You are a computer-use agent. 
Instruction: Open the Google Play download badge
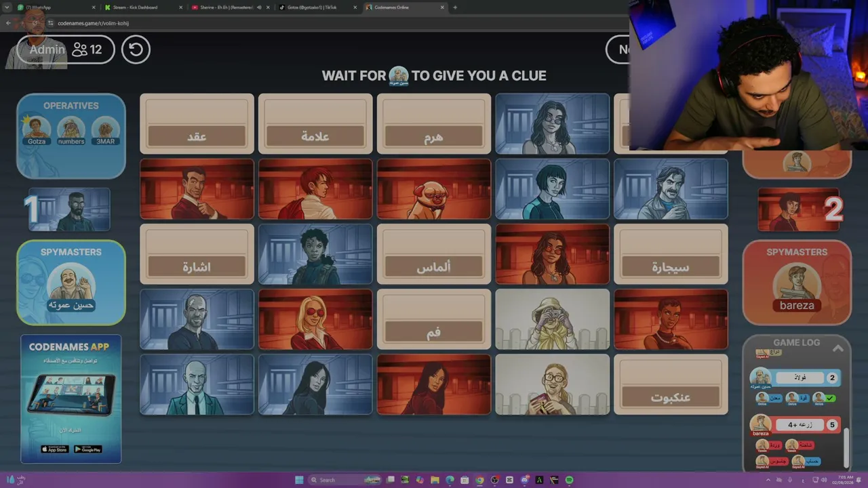(x=87, y=449)
